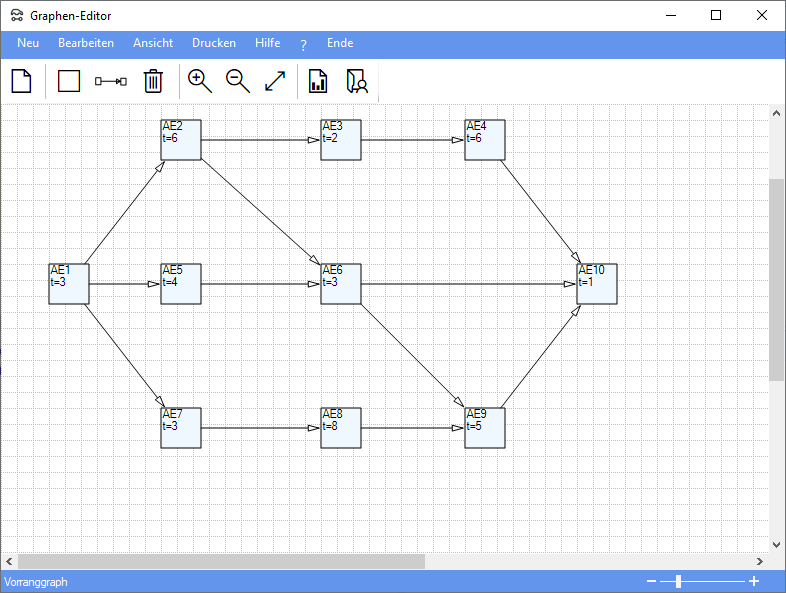Viewport: 786px width, 593px height.
Task: Click the Ende menu item
Action: click(x=340, y=43)
